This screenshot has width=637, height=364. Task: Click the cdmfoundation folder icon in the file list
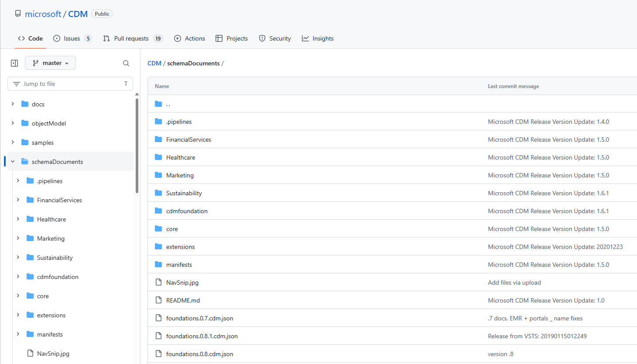(x=158, y=211)
